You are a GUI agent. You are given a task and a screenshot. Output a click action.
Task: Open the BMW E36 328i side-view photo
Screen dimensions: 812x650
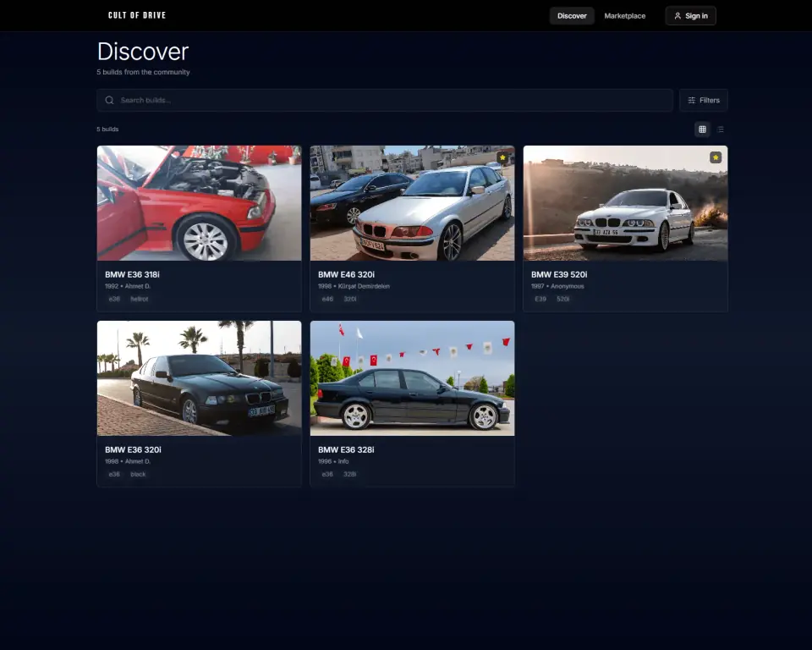pos(412,378)
